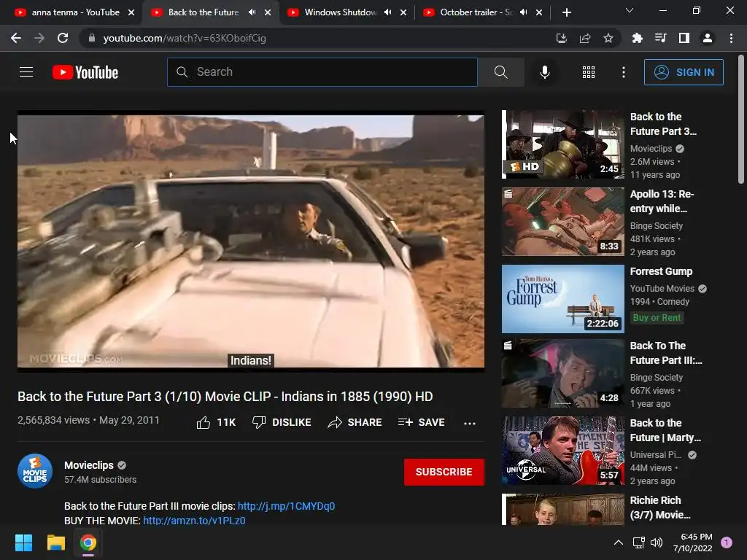The width and height of the screenshot is (747, 560).
Task: Open the YouTube guide hamburger menu
Action: pyautogui.click(x=26, y=72)
